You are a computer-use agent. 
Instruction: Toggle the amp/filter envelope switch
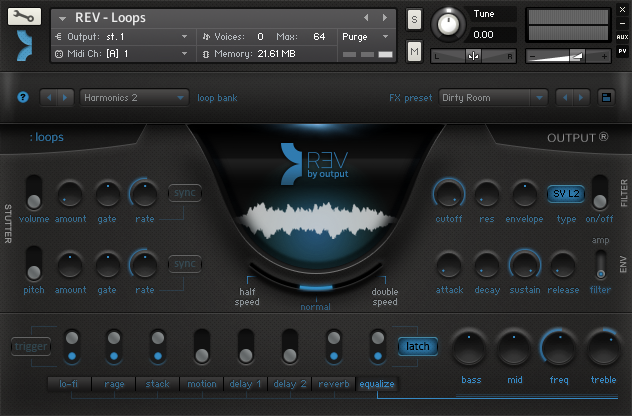tap(601, 265)
